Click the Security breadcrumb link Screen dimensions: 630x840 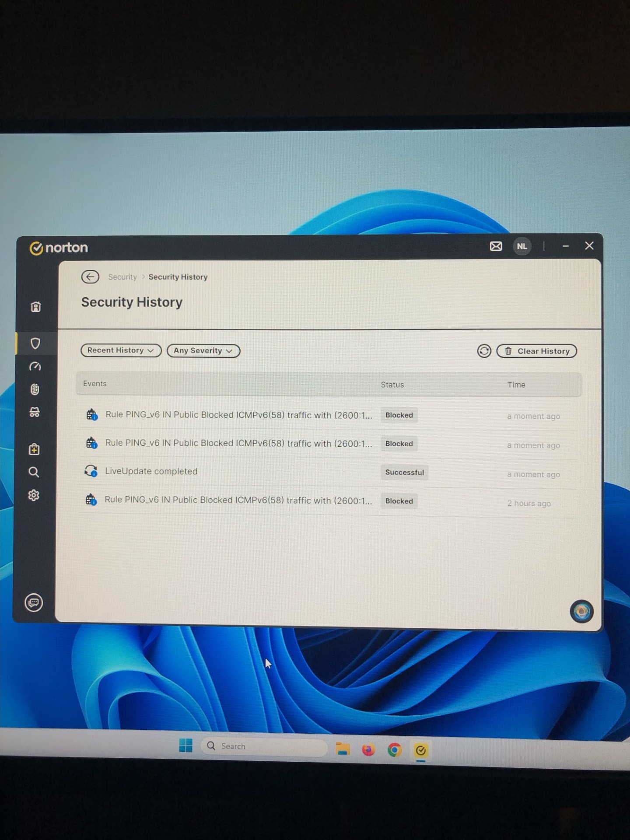pos(122,277)
